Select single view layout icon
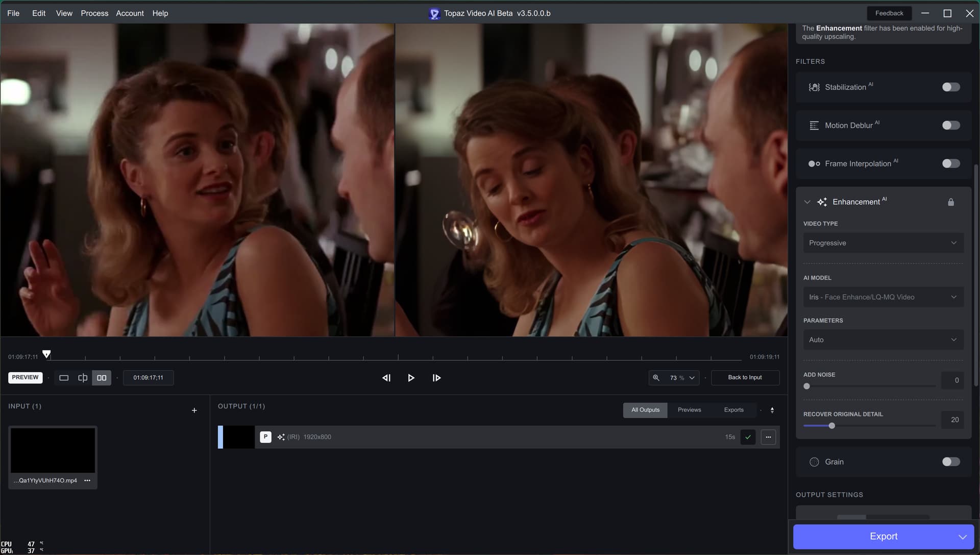This screenshot has height=555, width=980. 64,378
